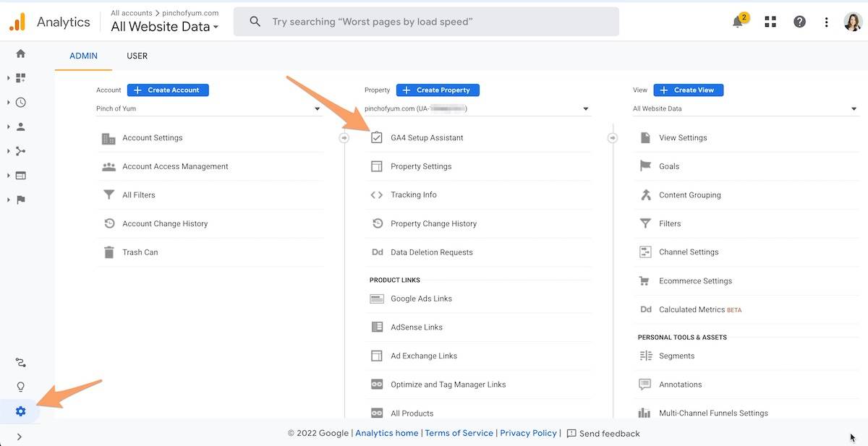The height and width of the screenshot is (446, 868).
Task: Open the help question mark menu
Action: click(799, 22)
